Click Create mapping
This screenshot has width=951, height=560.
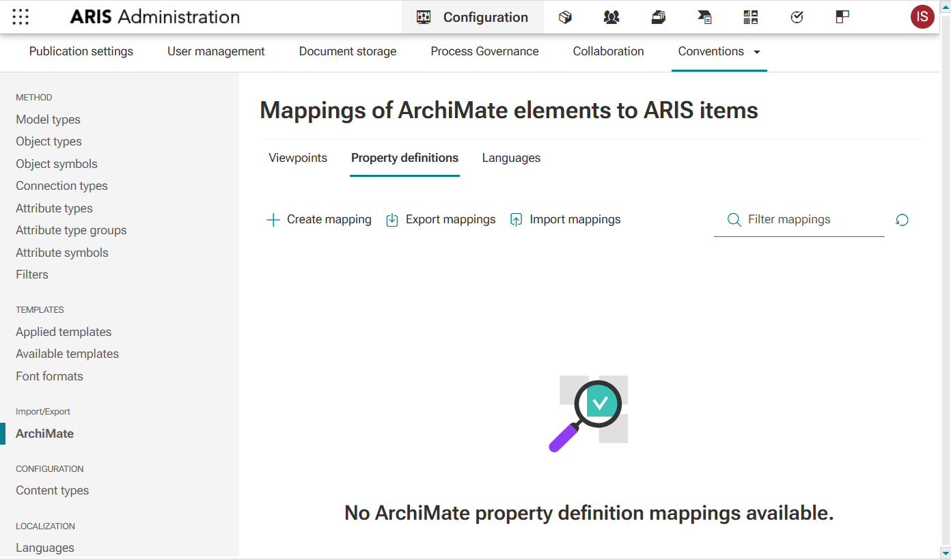pos(318,219)
